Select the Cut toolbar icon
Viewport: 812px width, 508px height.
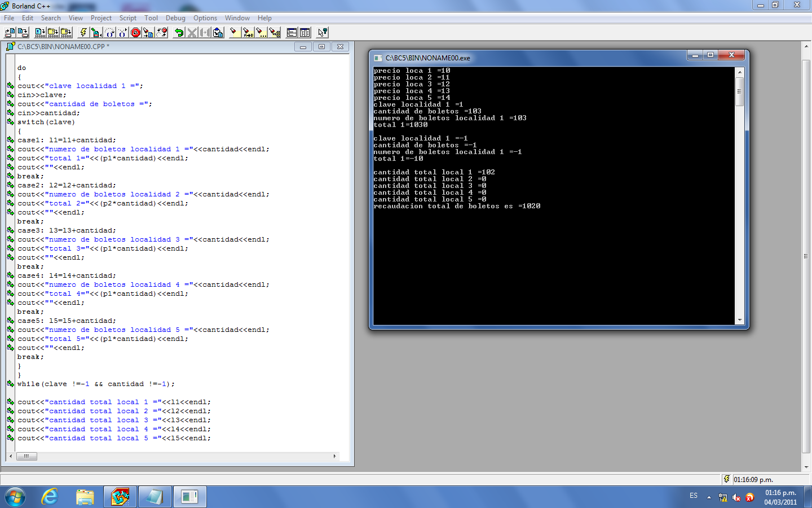click(192, 33)
